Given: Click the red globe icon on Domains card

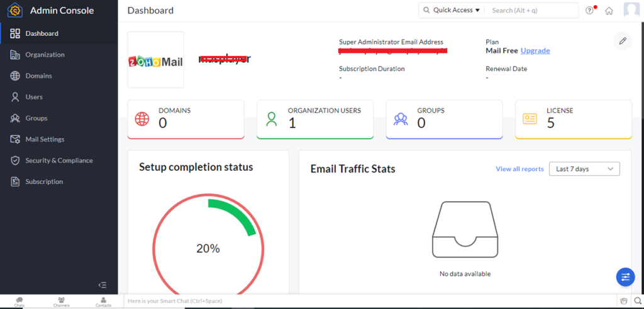Looking at the screenshot, I should click(x=142, y=119).
